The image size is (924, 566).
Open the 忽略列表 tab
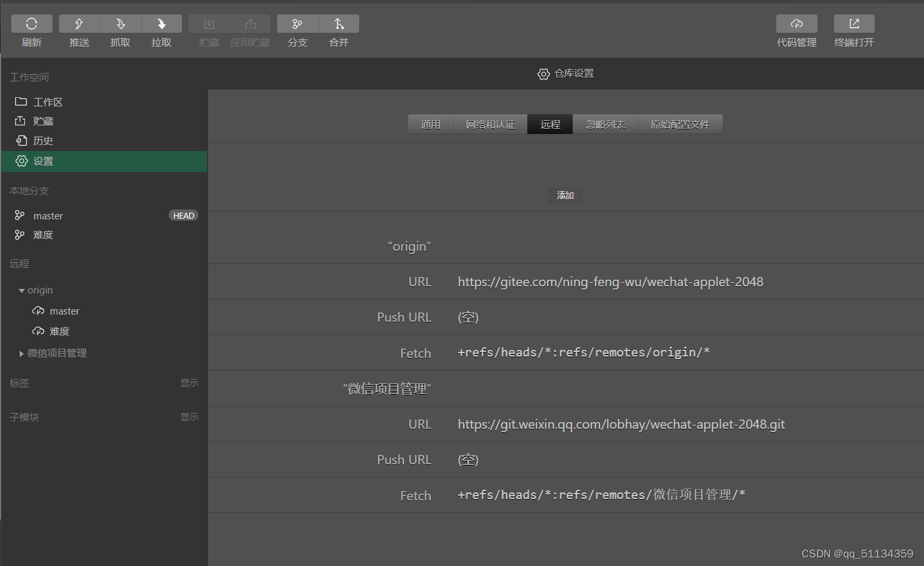605,124
